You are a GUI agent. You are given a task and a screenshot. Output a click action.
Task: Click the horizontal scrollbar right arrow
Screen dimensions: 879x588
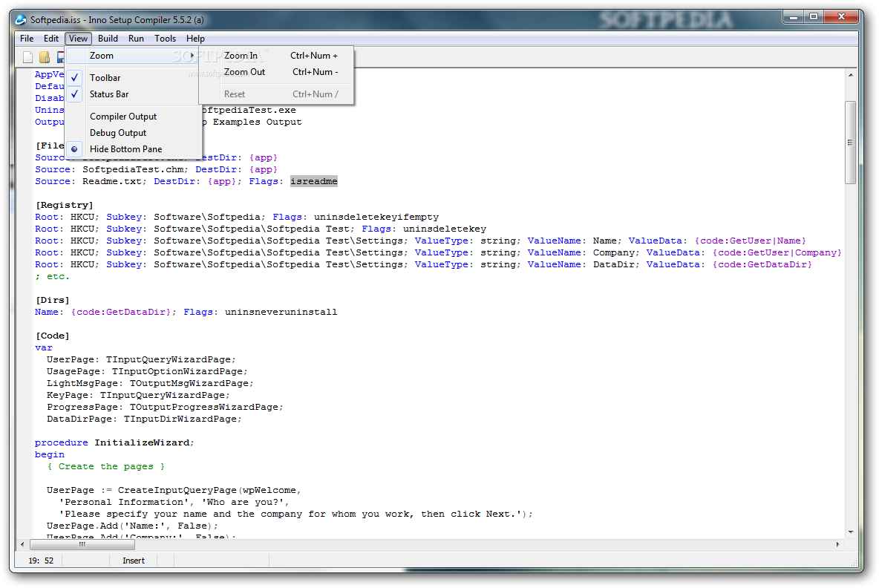[x=838, y=544]
